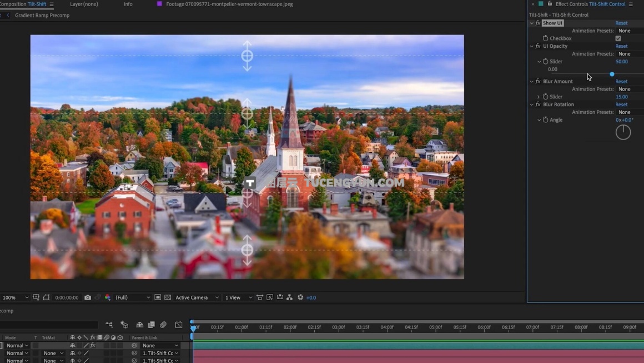
Task: Collapse the Angle property twirl
Action: (539, 120)
